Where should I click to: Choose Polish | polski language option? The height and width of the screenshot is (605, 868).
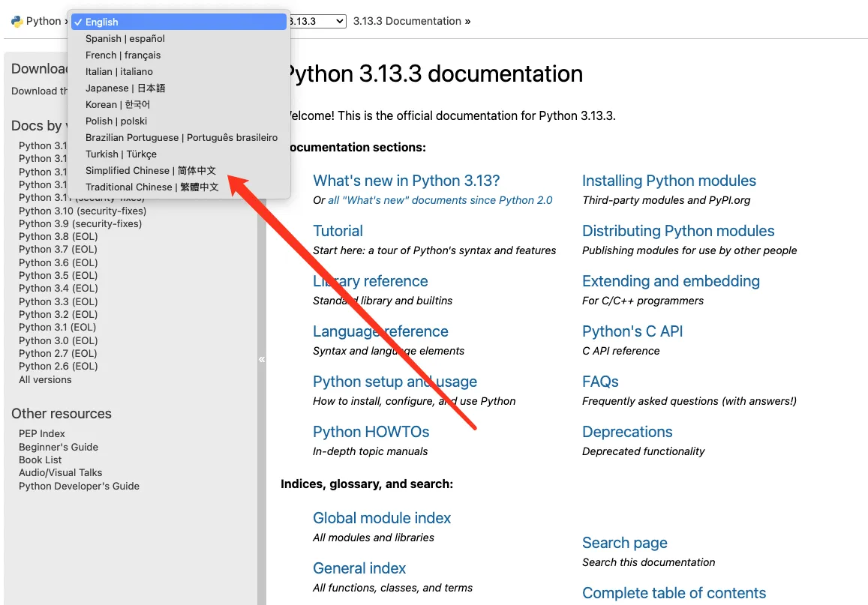click(x=179, y=121)
